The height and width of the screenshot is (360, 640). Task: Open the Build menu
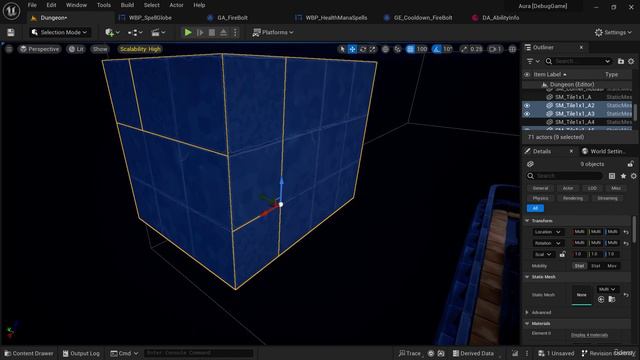point(127,5)
